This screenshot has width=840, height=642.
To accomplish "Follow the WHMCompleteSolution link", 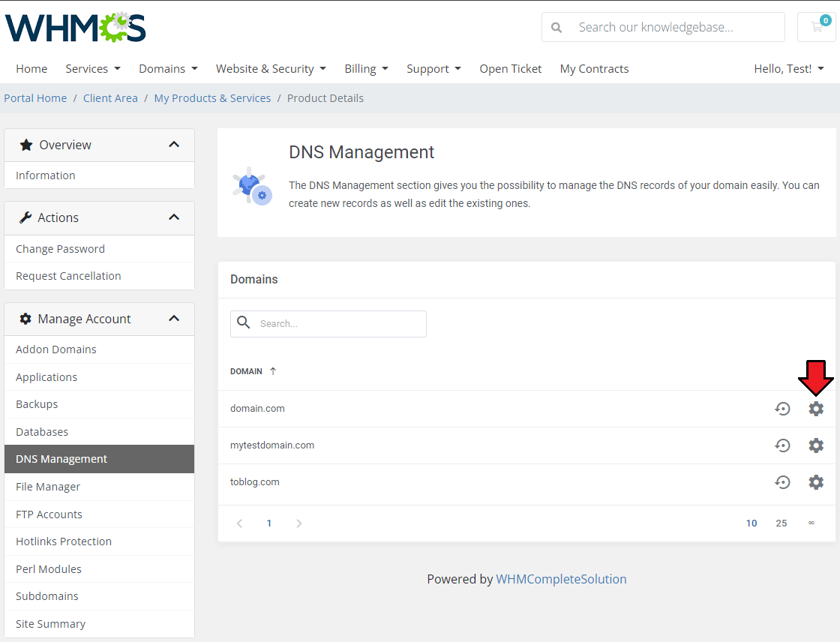I will coord(561,579).
